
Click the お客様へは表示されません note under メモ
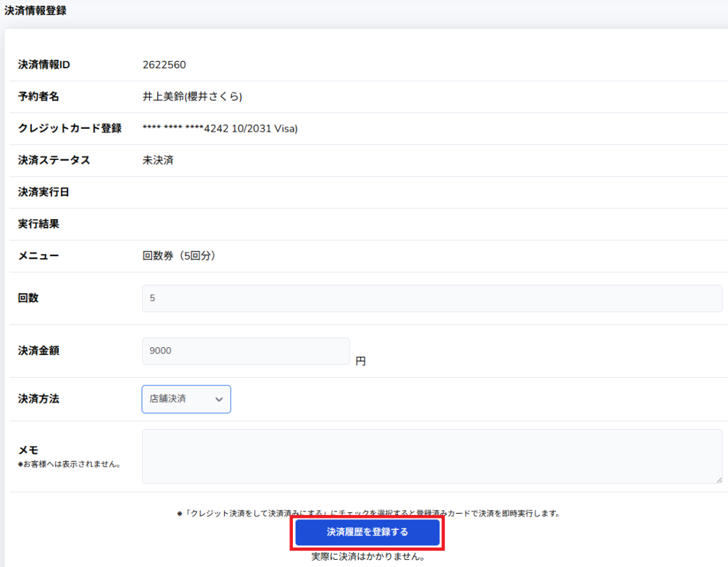click(69, 465)
